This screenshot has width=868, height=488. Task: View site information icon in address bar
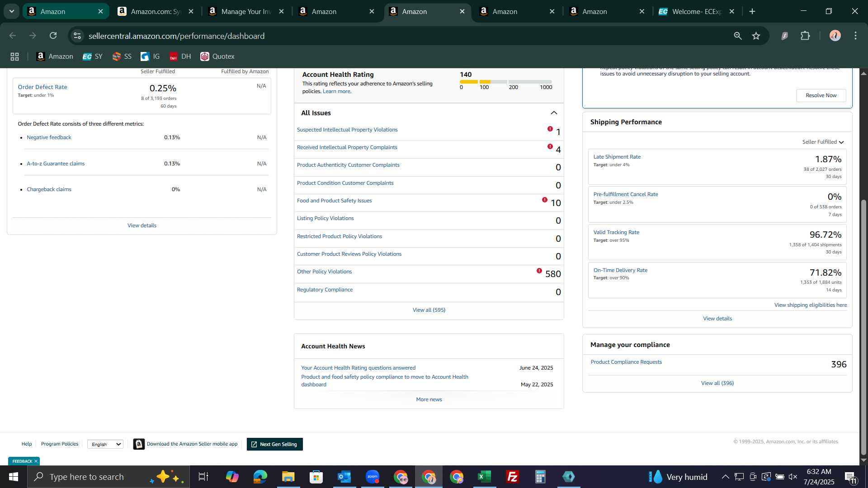pos(77,36)
